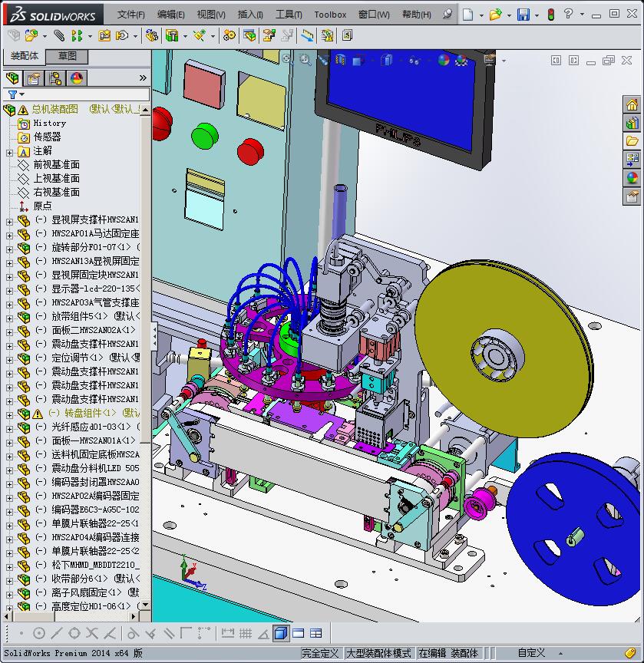Screen dimensions: 644x663
Task: Open the New document dropdown arrow
Action: point(481,15)
